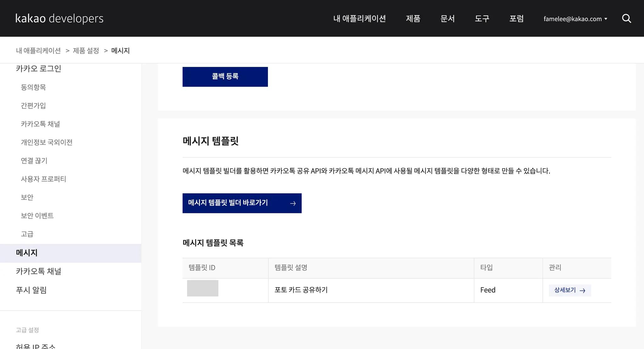Click the masked template ID cell
The height and width of the screenshot is (349, 644).
(203, 288)
